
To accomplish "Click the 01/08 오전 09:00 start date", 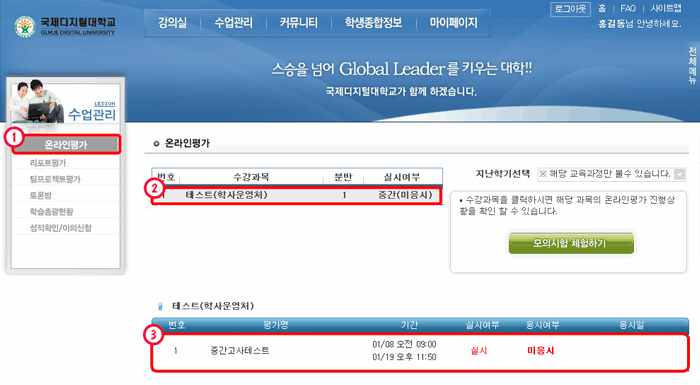I will point(404,344).
